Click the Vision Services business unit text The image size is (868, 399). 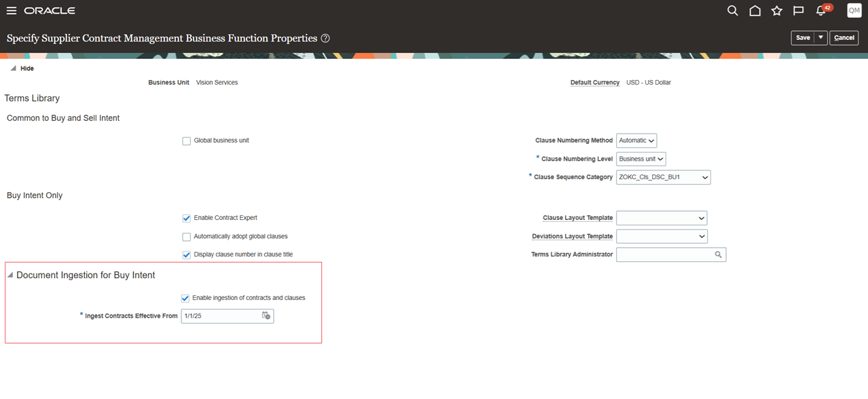217,83
